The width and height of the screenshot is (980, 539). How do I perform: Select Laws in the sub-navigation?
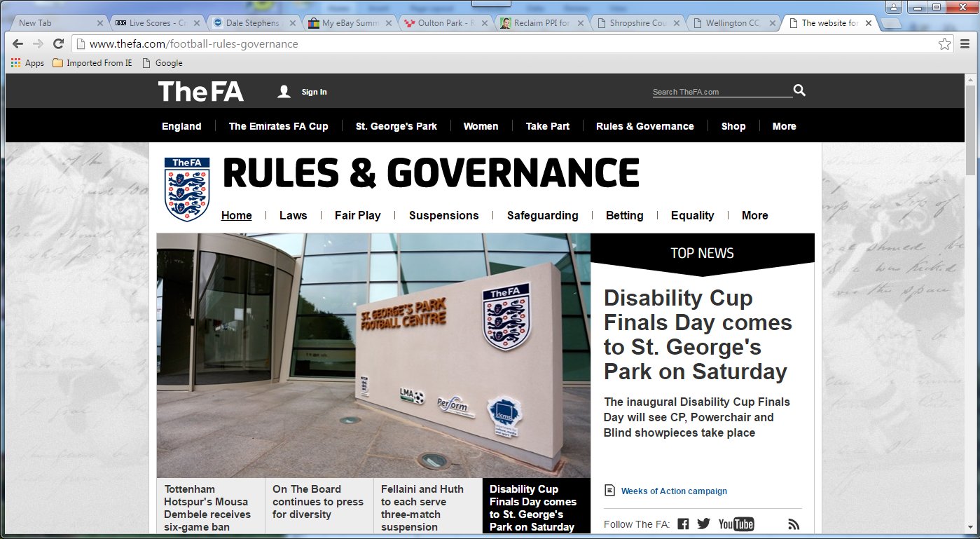tap(293, 215)
